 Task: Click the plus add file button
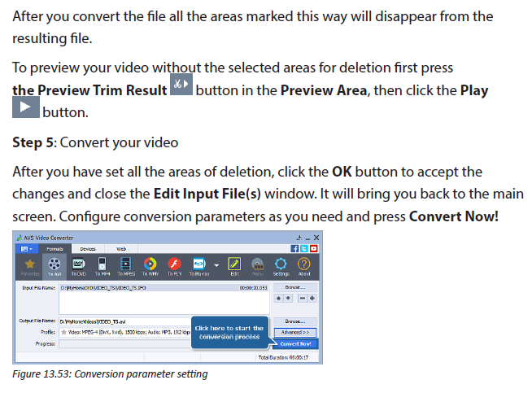pyautogui.click(x=312, y=299)
